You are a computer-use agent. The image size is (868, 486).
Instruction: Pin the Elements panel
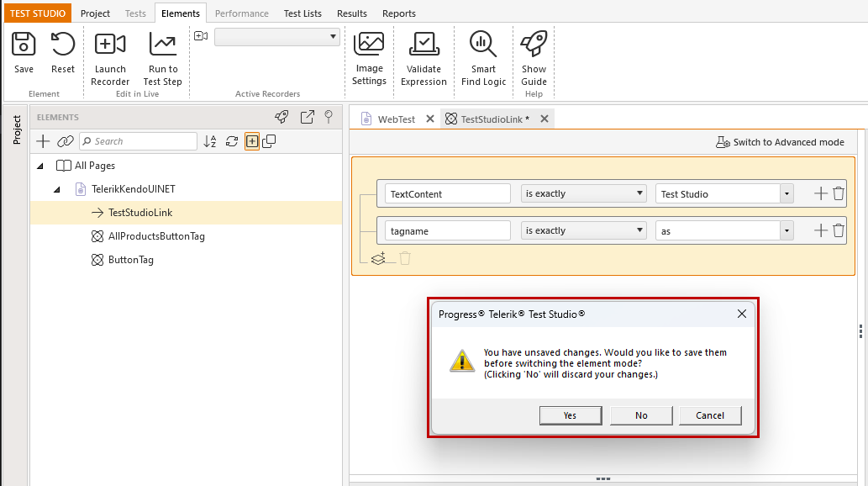(x=329, y=117)
